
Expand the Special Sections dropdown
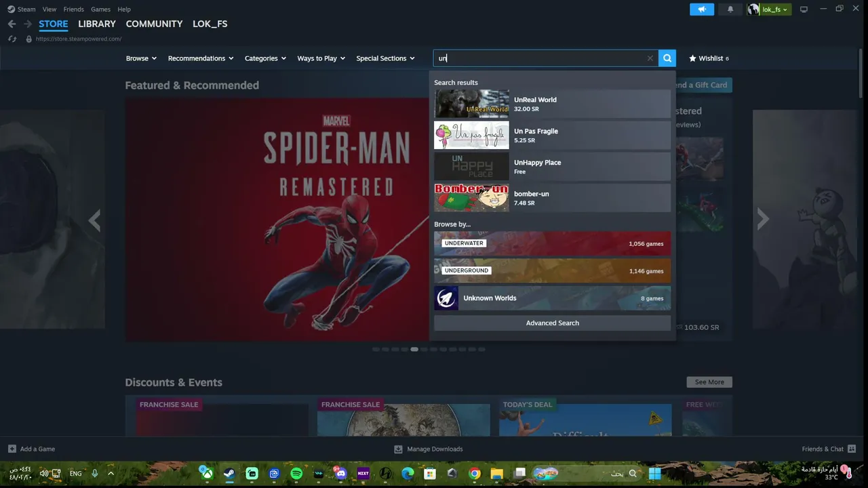[385, 58]
